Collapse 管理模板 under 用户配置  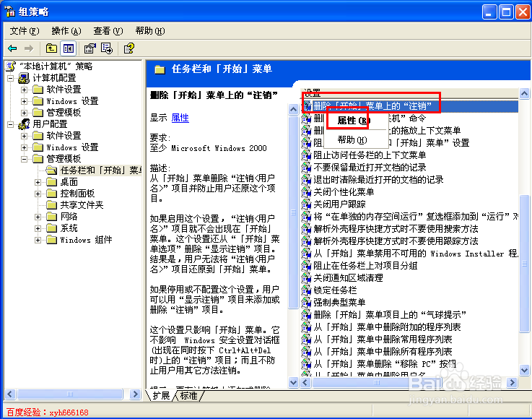(24, 159)
